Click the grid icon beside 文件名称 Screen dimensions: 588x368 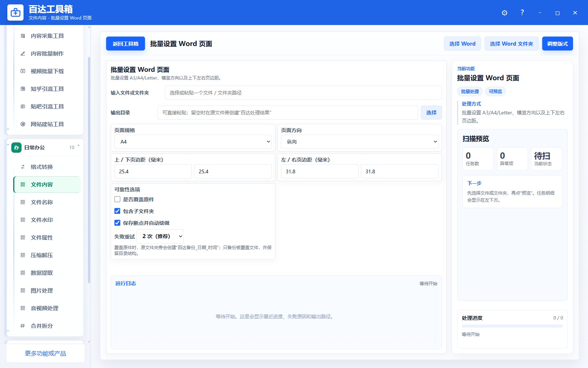[x=23, y=202]
